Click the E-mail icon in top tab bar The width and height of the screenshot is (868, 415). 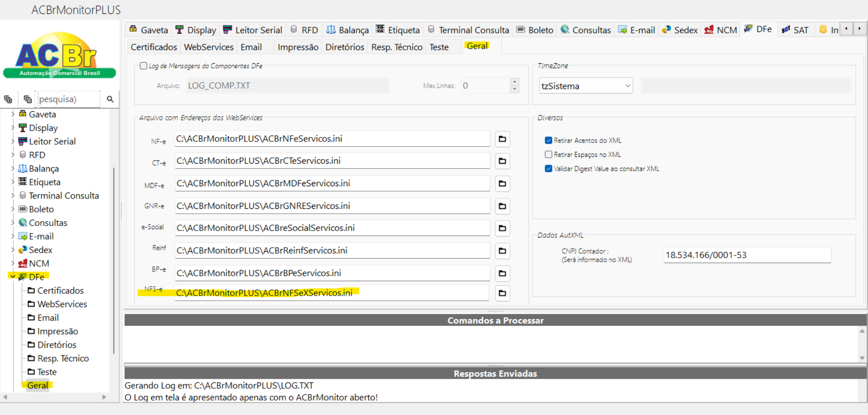pos(623,29)
